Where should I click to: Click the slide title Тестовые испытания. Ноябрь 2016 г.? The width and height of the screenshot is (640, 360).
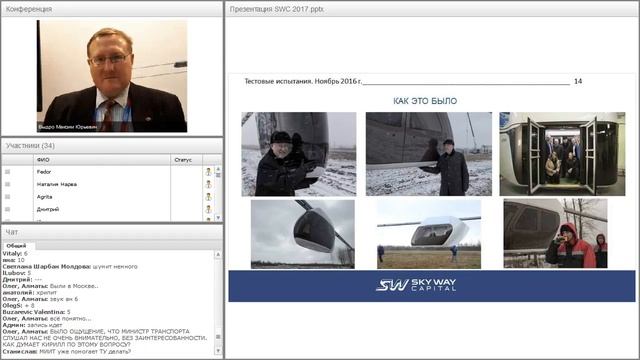[303, 81]
